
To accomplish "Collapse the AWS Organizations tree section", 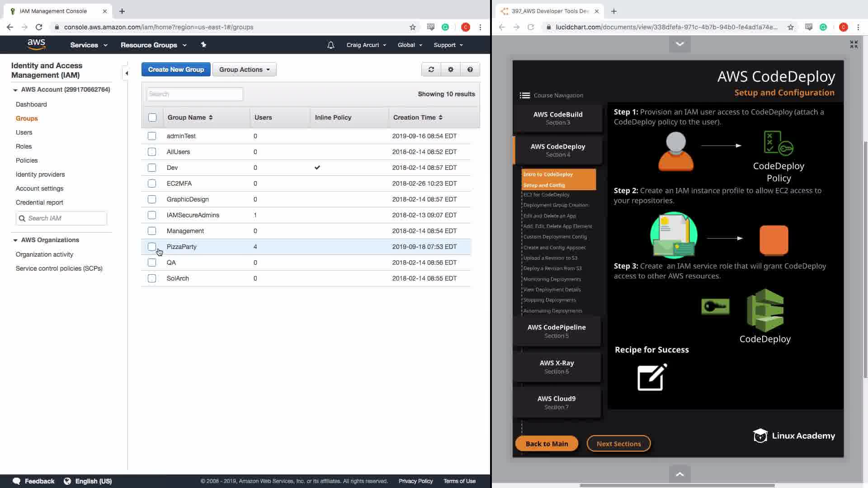I will coord(15,240).
